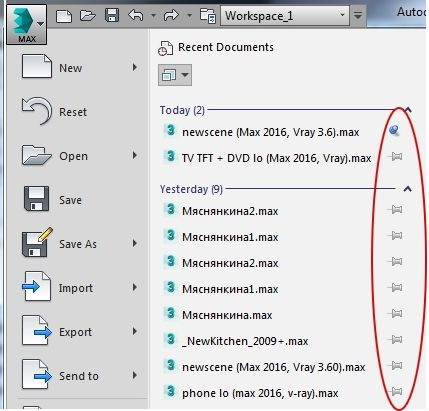
Task: Open recent file _NewKitchen_2009+.max
Action: click(x=245, y=341)
